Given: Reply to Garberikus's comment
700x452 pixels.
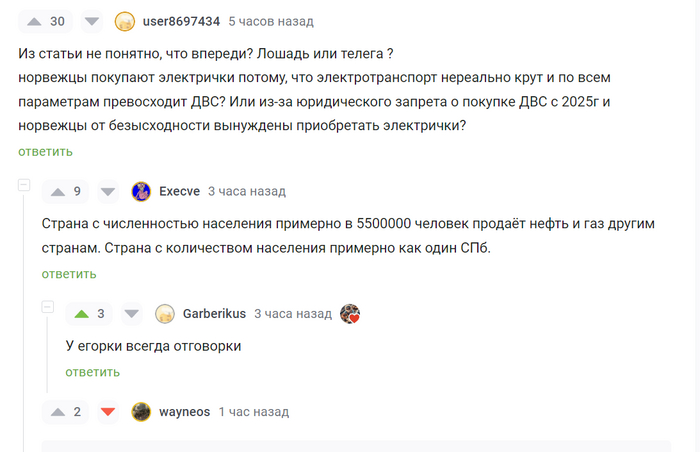Looking at the screenshot, I should tap(93, 372).
